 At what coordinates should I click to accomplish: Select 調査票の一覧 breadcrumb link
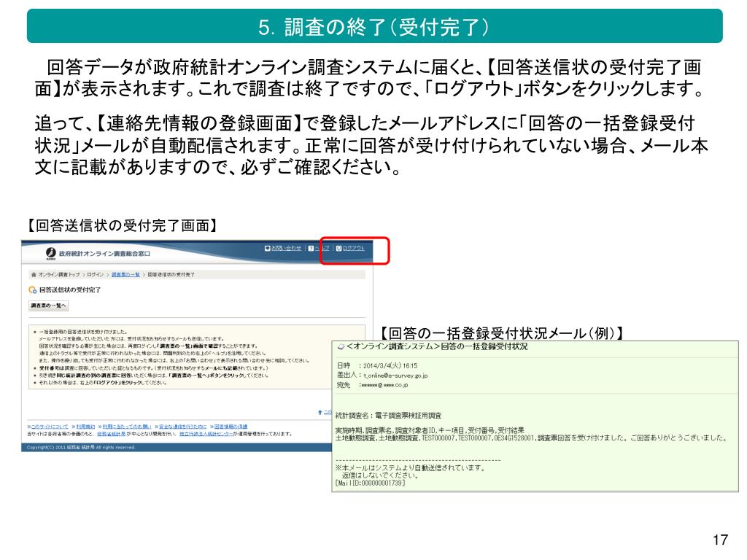(x=125, y=275)
